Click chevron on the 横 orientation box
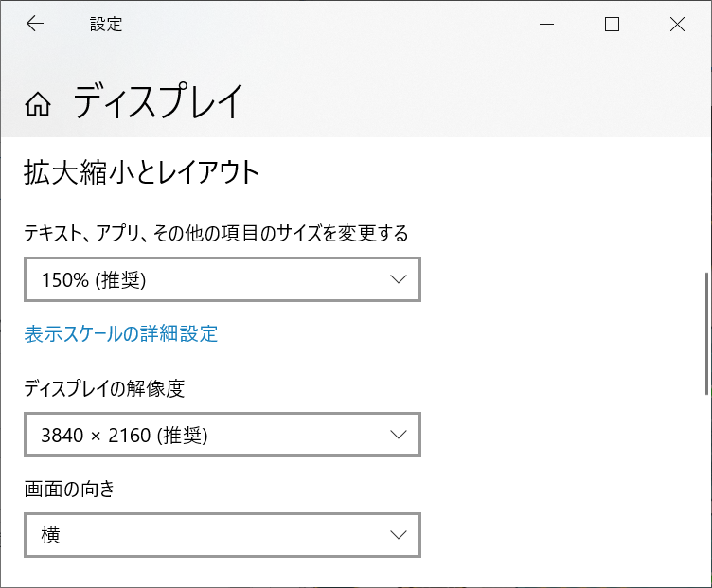 [x=399, y=535]
